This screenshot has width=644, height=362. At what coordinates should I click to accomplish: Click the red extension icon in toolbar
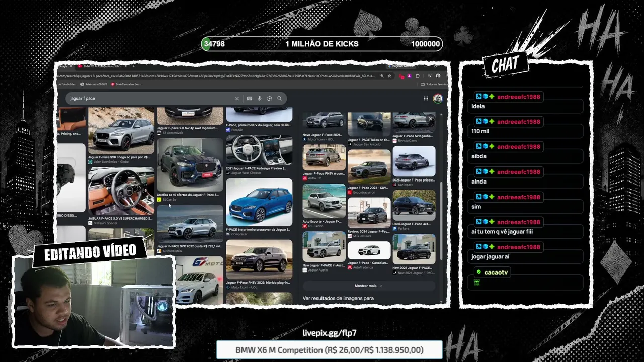(x=401, y=76)
